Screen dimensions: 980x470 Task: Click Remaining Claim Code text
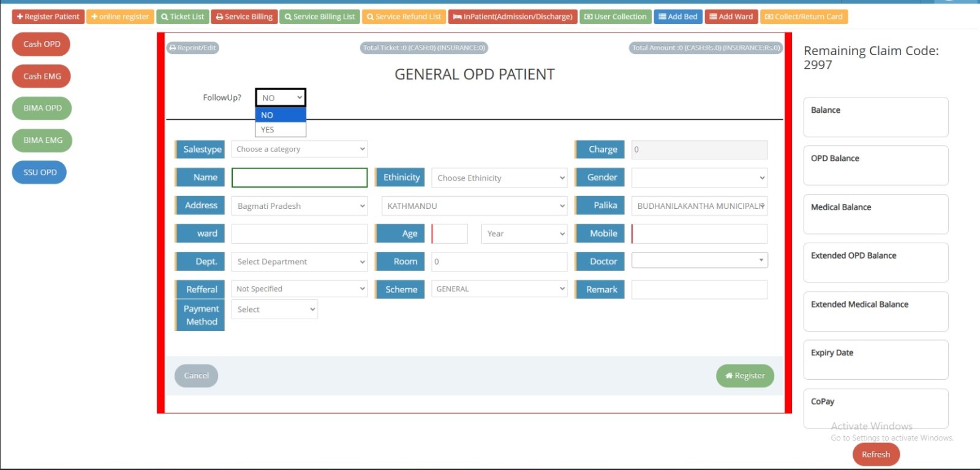(x=871, y=58)
